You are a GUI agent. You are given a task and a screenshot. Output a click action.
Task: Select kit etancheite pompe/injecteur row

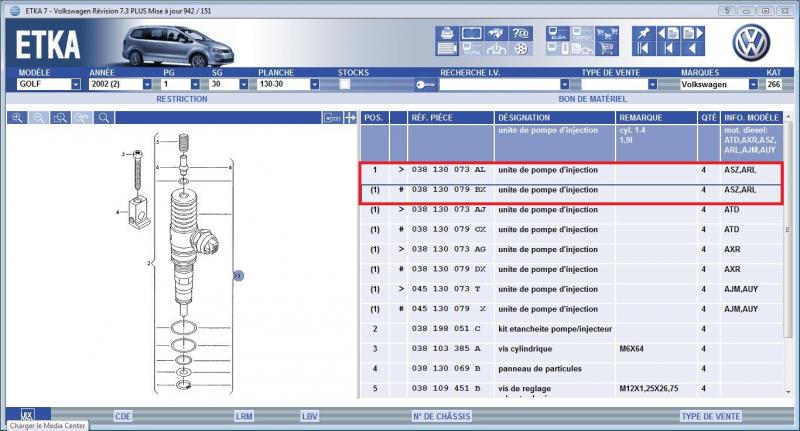pos(571,329)
